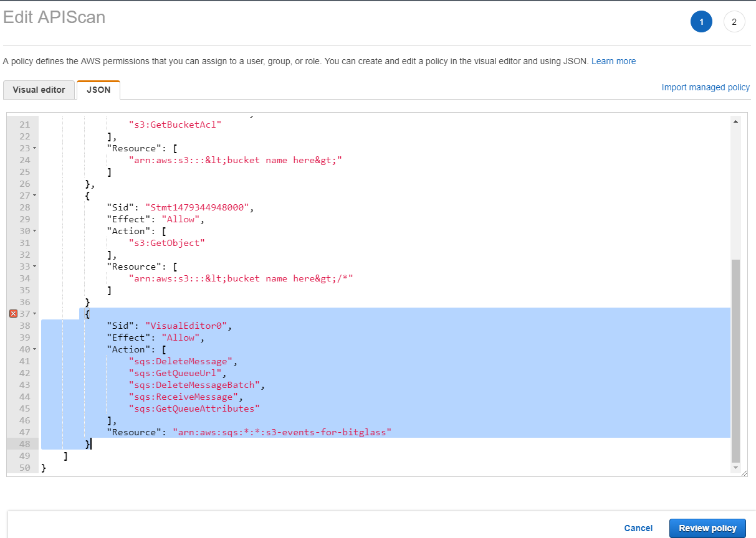The image size is (756, 538).
Task: Cancel editing the policy
Action: (x=638, y=528)
